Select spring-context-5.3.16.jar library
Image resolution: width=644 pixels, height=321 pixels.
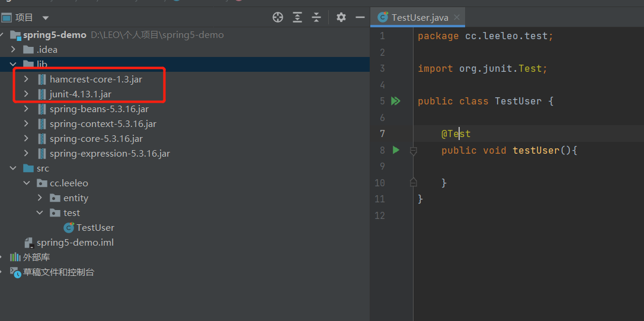[x=102, y=124]
